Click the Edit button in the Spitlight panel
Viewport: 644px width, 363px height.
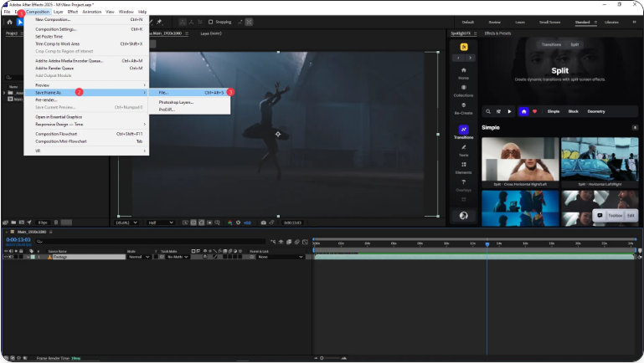click(x=631, y=215)
